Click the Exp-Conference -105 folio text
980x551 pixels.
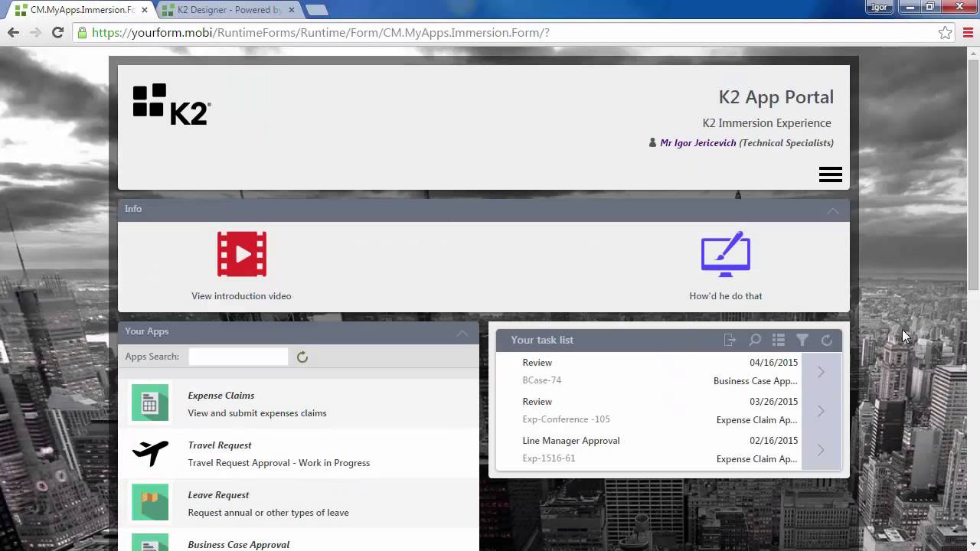point(567,419)
